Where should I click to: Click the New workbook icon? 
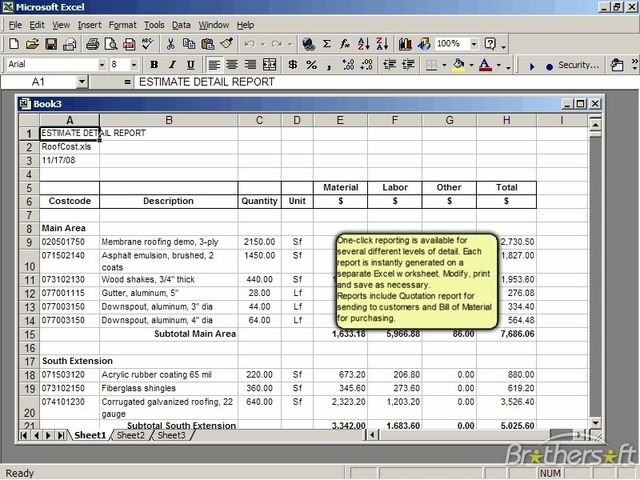pos(14,44)
